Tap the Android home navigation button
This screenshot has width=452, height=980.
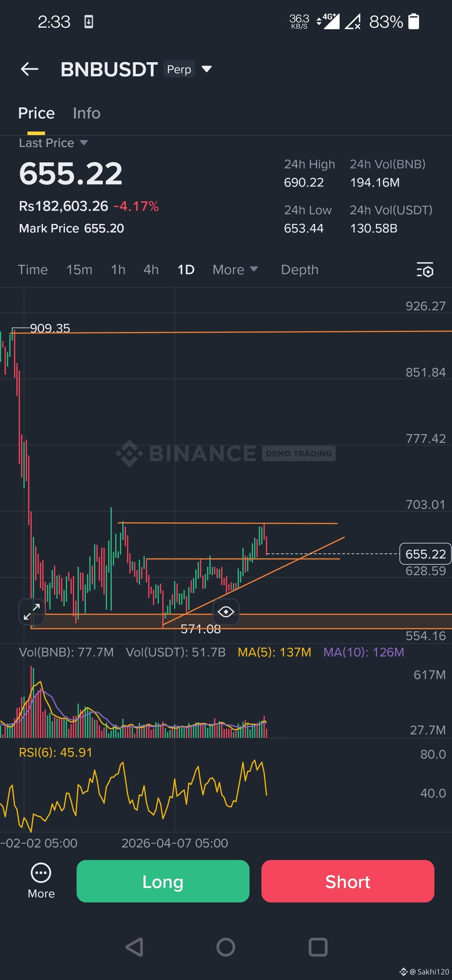[x=226, y=947]
